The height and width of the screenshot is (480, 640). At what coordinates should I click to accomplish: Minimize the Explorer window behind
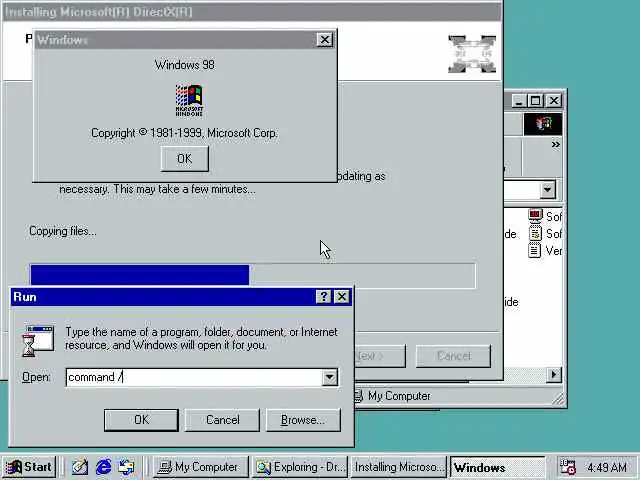[518, 100]
